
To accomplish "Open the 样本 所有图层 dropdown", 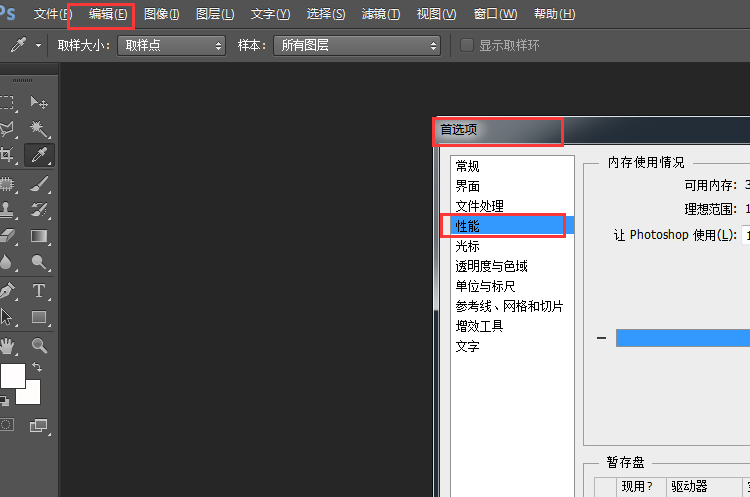I will click(357, 45).
